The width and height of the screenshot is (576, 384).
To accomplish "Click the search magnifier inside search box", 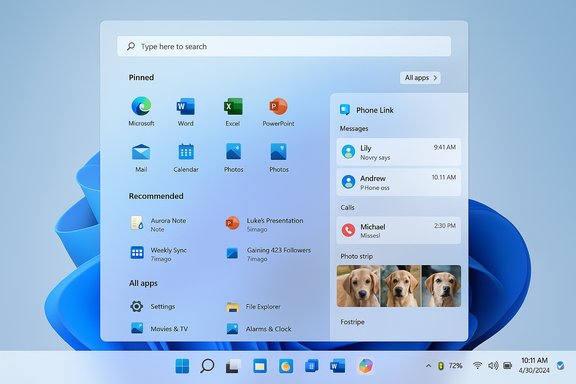I will [x=131, y=46].
